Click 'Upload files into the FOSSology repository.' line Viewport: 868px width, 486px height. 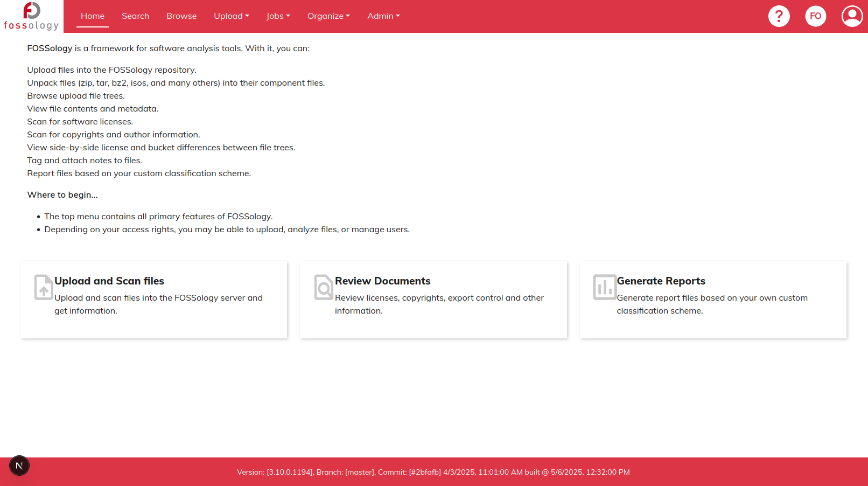(112, 70)
